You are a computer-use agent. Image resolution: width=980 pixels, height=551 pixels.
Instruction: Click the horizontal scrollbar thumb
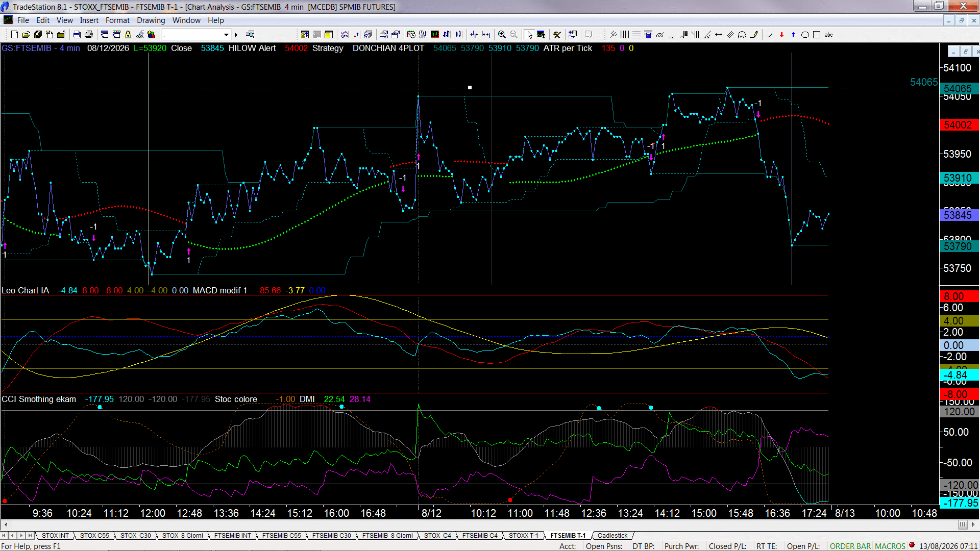[x=963, y=524]
